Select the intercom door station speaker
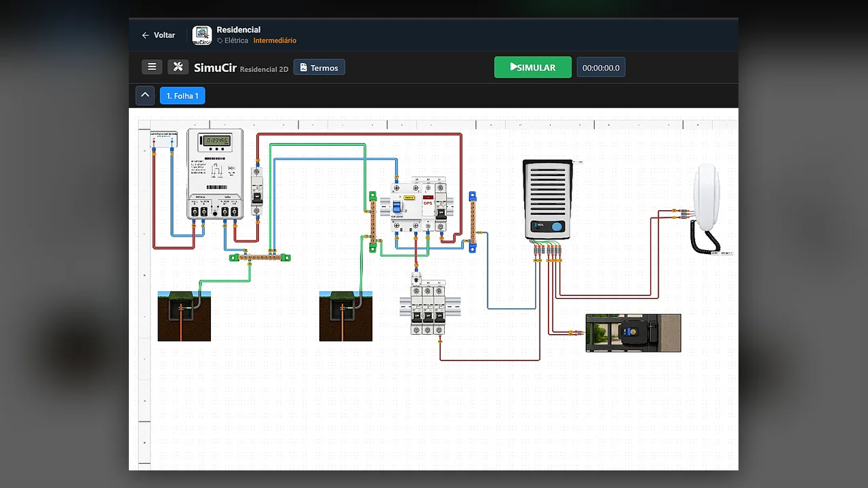The height and width of the screenshot is (488, 868). point(548,200)
